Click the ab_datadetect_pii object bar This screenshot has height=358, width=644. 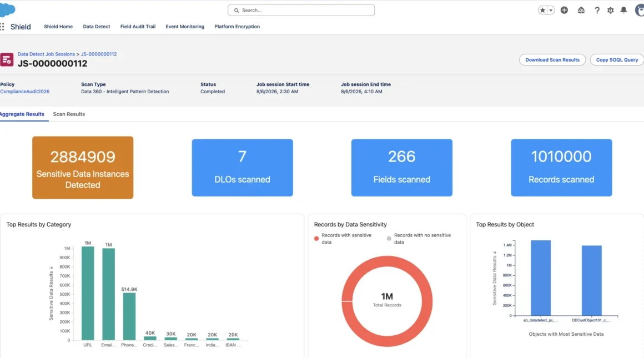(541, 278)
